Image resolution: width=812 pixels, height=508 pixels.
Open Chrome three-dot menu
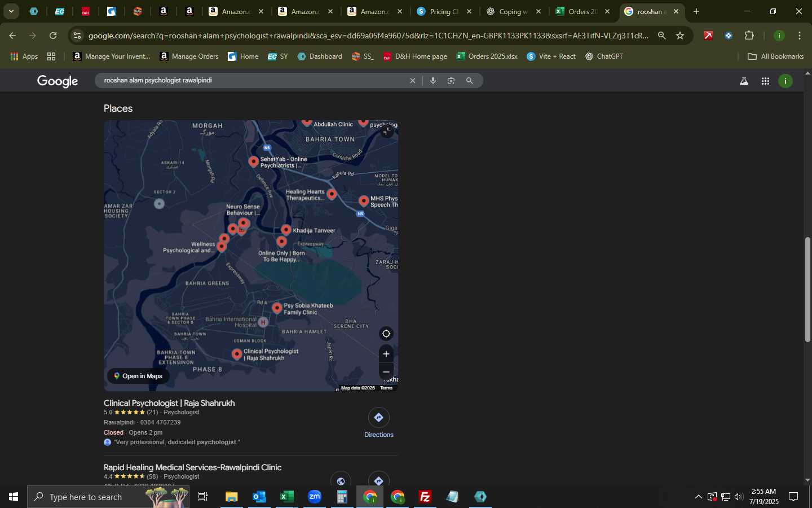tap(800, 36)
